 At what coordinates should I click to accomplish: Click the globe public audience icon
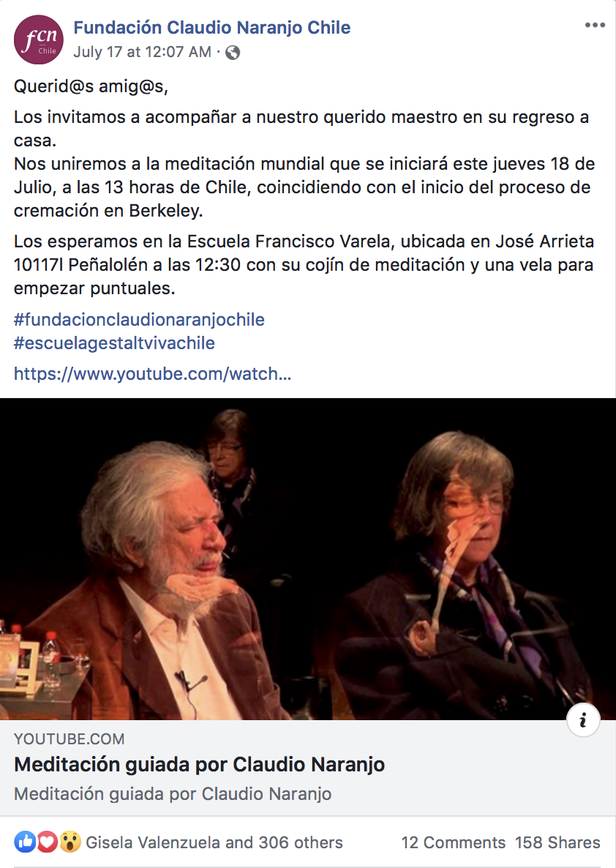pyautogui.click(x=233, y=53)
